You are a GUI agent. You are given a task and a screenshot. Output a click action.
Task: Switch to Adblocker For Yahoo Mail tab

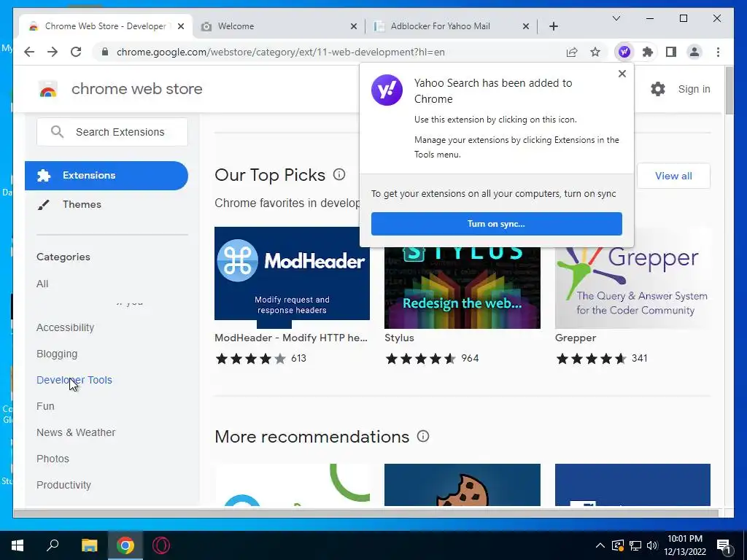(451, 26)
